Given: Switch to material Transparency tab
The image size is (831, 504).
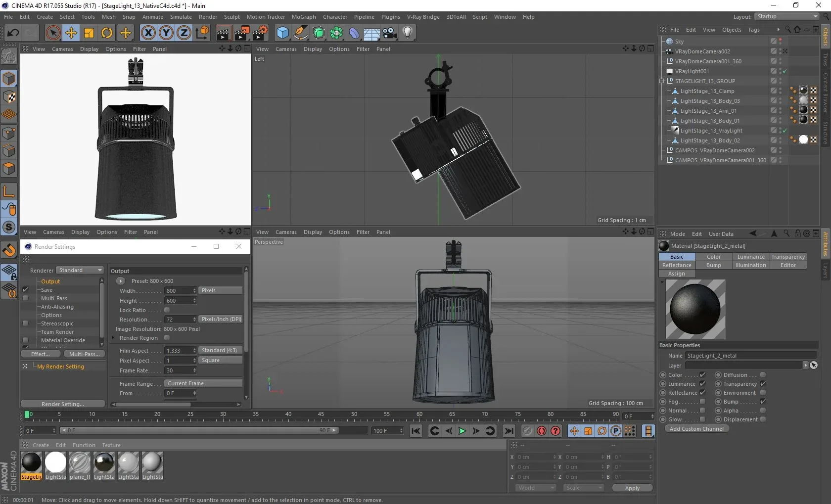Looking at the screenshot, I should [x=788, y=257].
